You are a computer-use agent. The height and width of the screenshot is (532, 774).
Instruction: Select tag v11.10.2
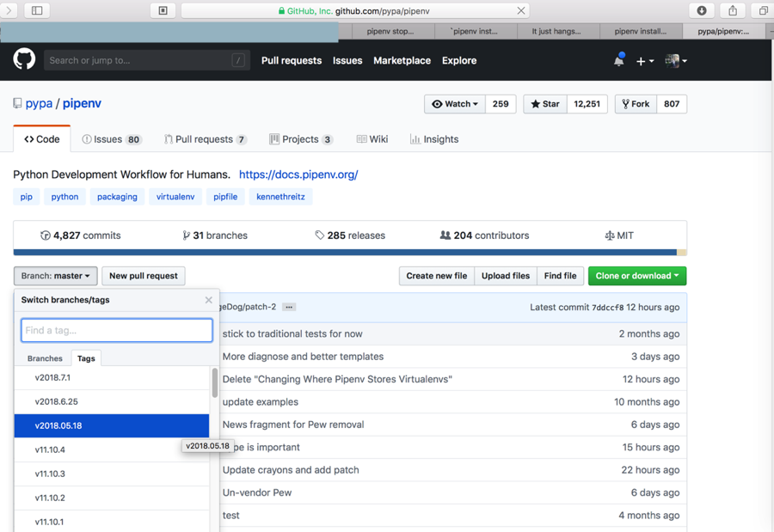(112, 498)
